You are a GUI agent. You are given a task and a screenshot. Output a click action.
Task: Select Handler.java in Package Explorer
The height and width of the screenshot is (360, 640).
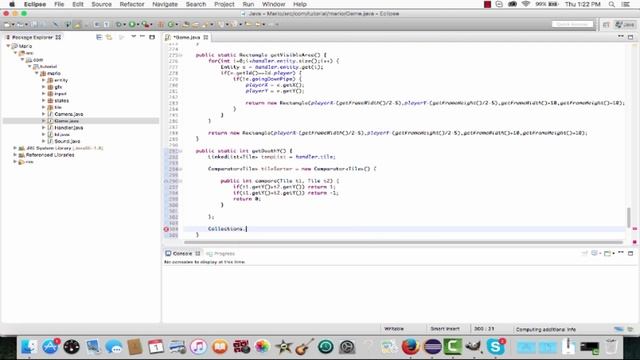(x=69, y=128)
